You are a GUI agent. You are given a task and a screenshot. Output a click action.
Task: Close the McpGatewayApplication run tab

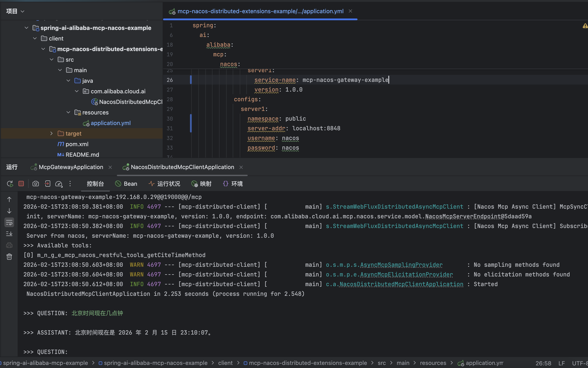(110, 167)
